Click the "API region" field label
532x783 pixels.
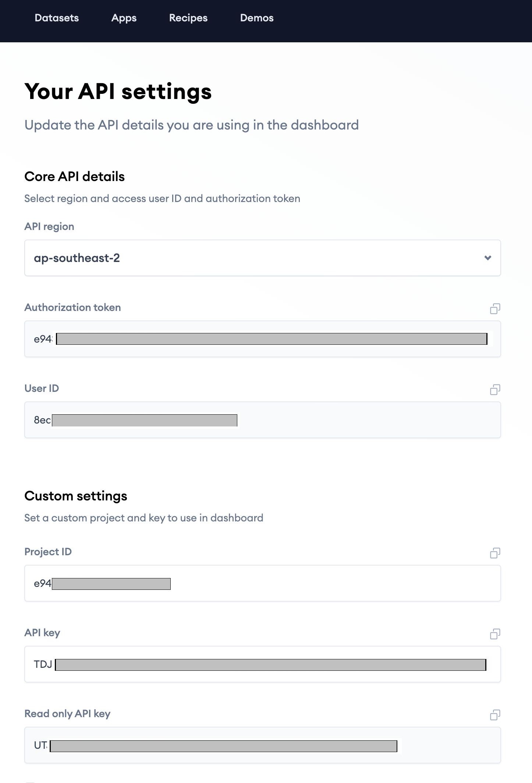pos(49,227)
